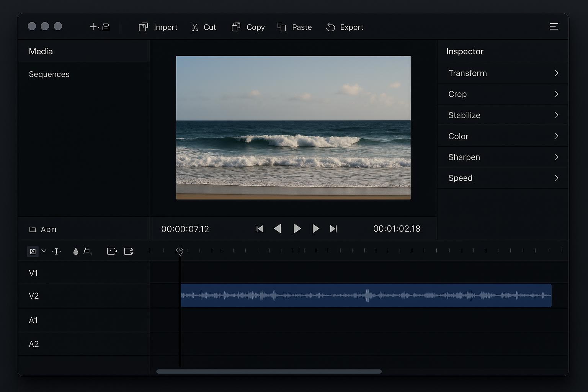This screenshot has height=392, width=588.
Task: Select the razor tool next to the droplet
Action: coord(88,251)
